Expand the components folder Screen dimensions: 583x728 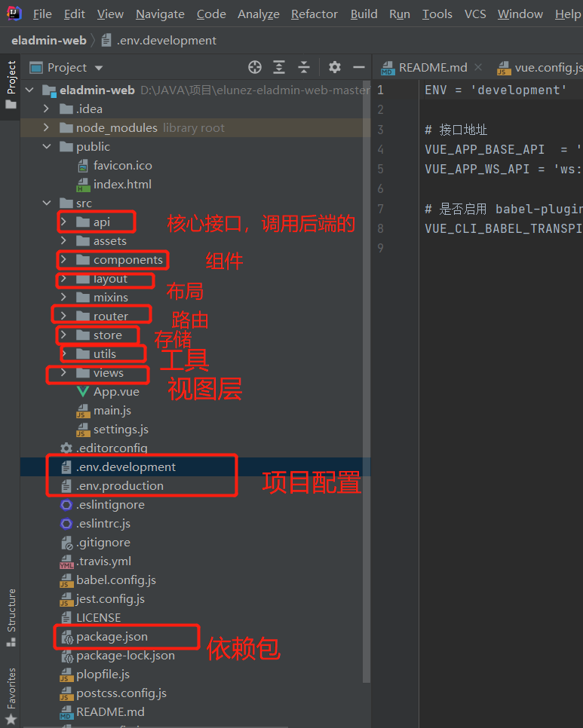[x=63, y=259]
